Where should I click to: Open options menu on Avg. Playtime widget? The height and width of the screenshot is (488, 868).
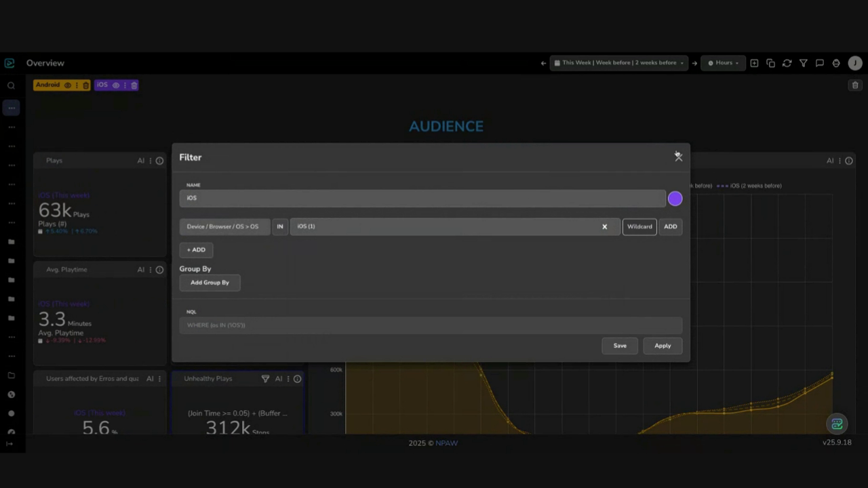click(151, 270)
